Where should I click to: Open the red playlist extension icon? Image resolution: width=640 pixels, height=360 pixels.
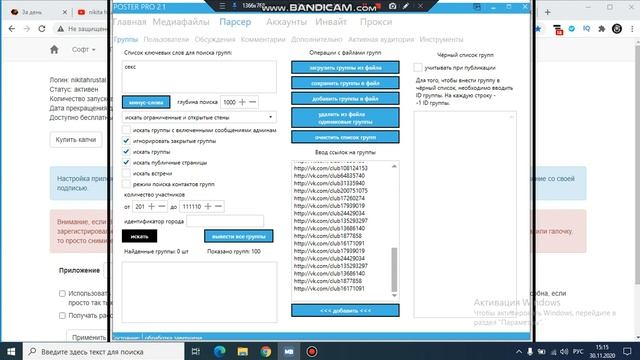(x=558, y=29)
